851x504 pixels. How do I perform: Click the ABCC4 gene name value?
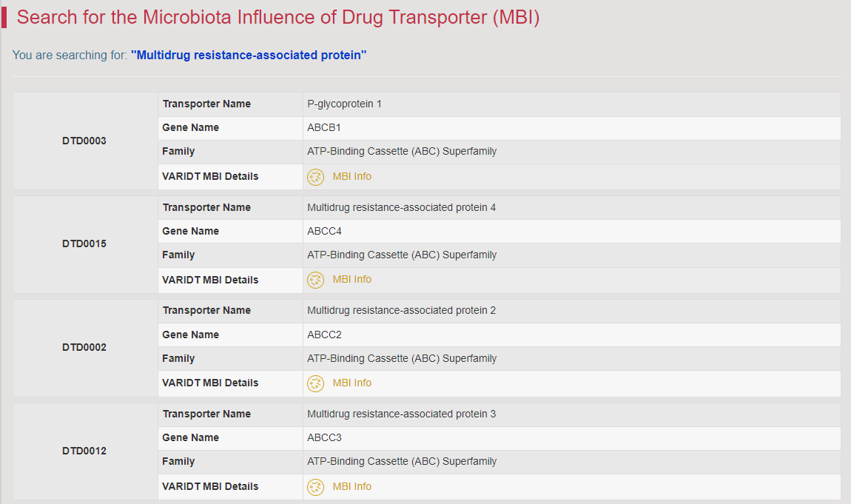(x=324, y=232)
